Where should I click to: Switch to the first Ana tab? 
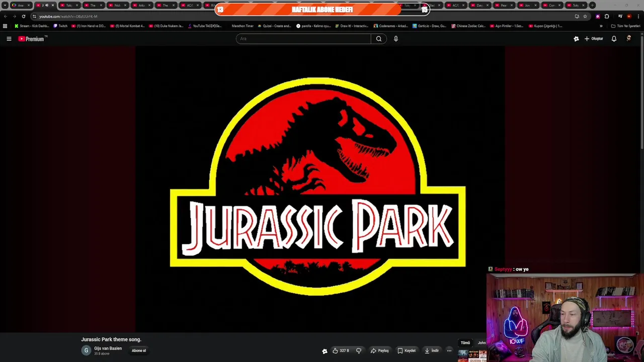coord(21,5)
